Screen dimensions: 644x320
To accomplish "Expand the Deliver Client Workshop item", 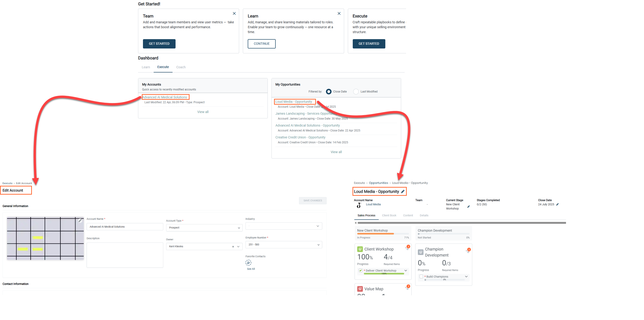I will tap(406, 270).
